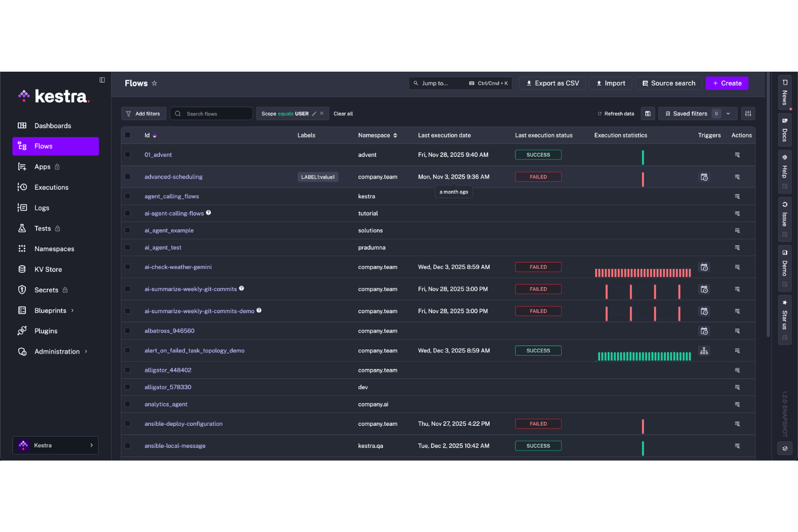Click the Jump to search box

460,83
